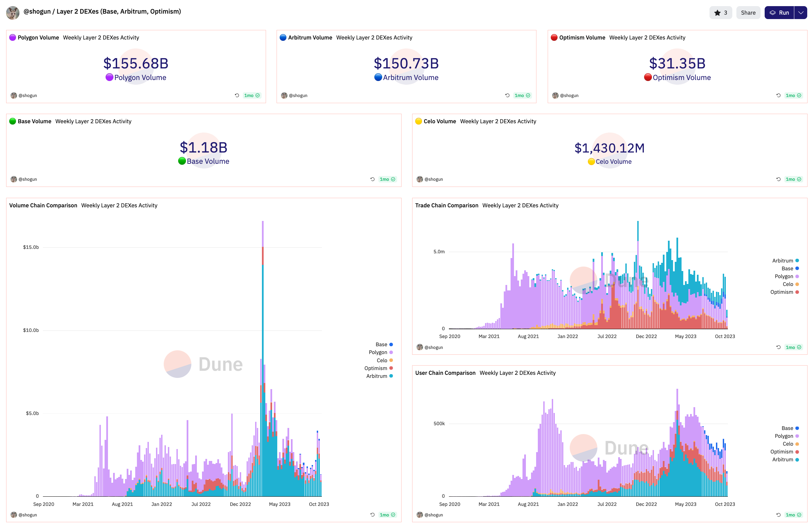Click the 1mo freshness badge on Celo widget
This screenshot has height=527, width=812.
click(x=793, y=179)
